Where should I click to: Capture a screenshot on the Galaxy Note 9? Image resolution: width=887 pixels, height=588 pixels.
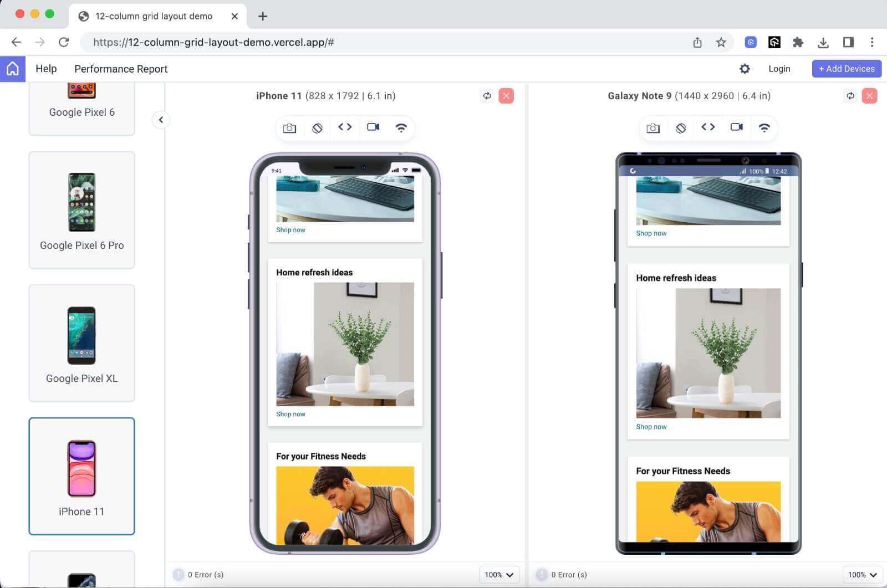[652, 127]
